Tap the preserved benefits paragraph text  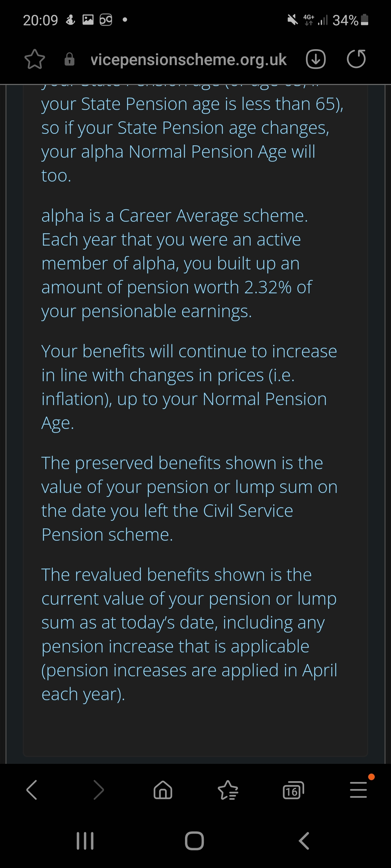coord(188,499)
